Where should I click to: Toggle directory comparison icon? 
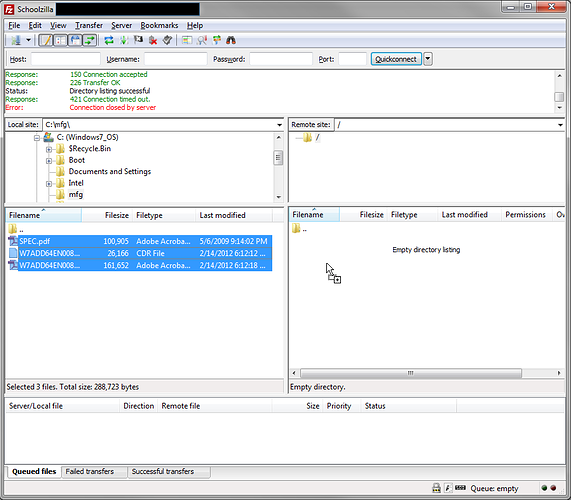point(202,40)
